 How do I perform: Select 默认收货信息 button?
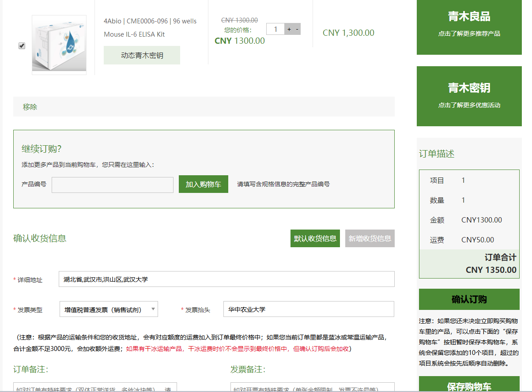315,238
